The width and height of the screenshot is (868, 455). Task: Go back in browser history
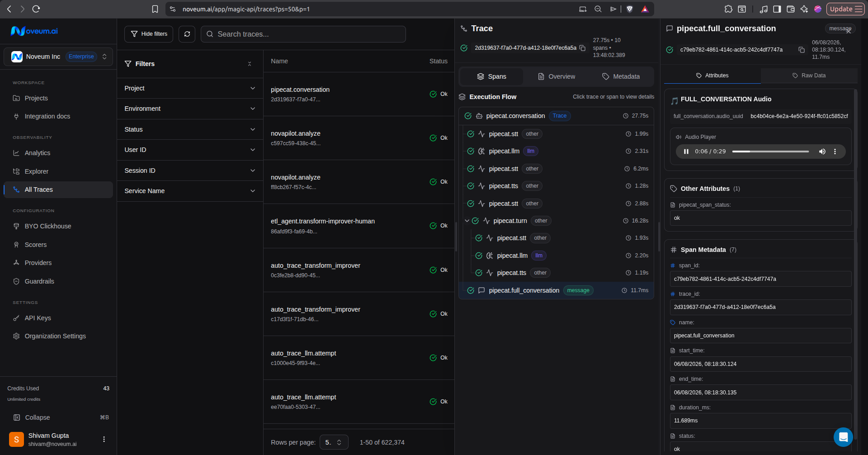(x=9, y=9)
